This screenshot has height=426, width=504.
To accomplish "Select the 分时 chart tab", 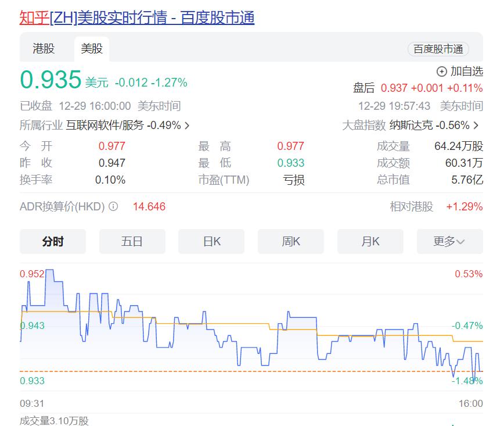I will (53, 241).
